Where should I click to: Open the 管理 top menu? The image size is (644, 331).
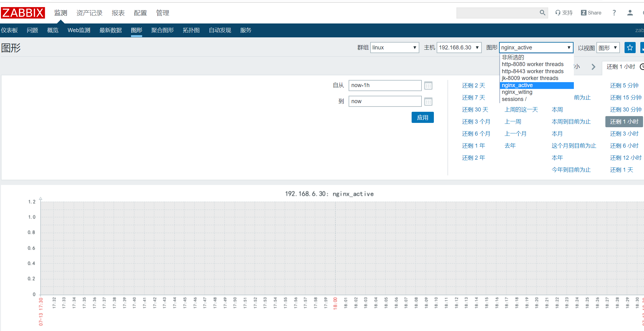click(x=163, y=13)
